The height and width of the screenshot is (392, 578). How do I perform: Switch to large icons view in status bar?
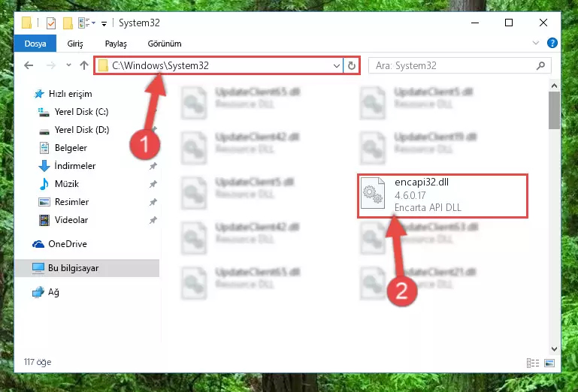[549, 363]
